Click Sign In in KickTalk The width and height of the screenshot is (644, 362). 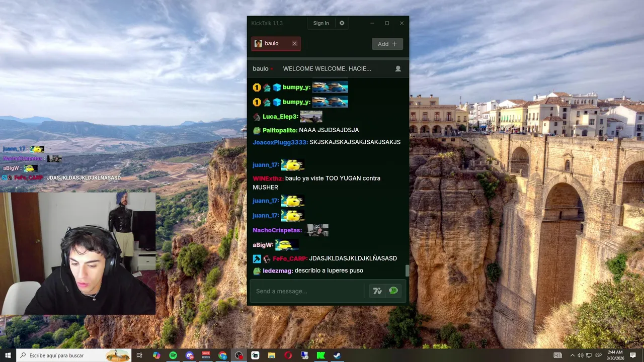[x=321, y=23]
